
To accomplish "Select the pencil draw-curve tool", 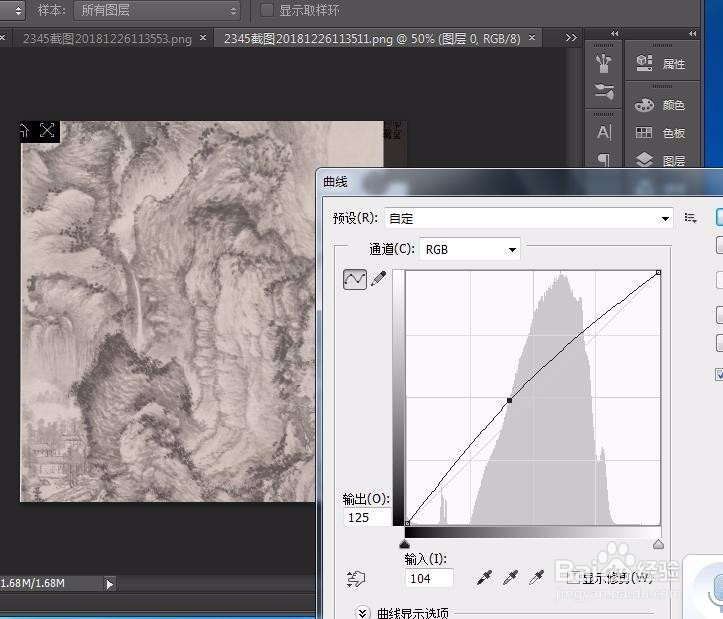I will (x=379, y=278).
